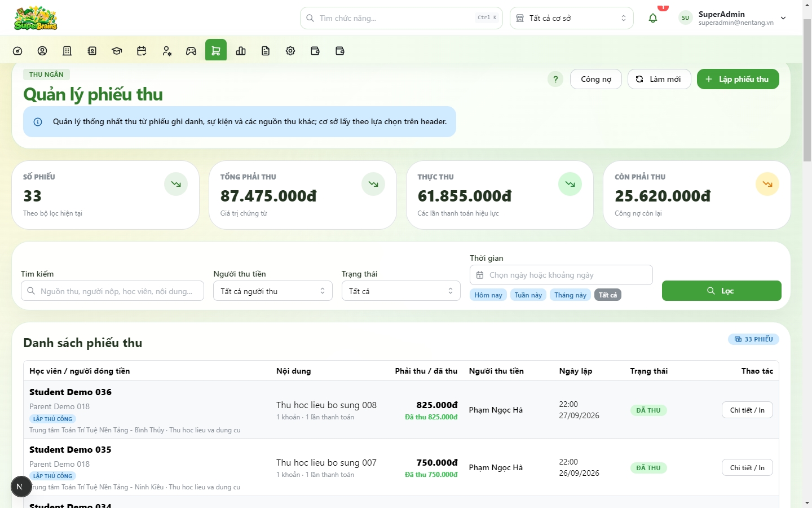This screenshot has height=508, width=812.
Task: Click the SuperBrains logo
Action: pos(36,18)
